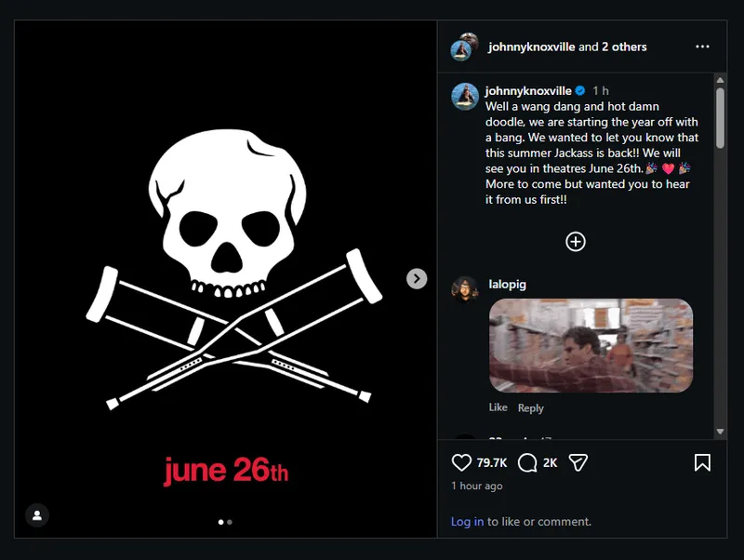This screenshot has width=744, height=560.
Task: Like lalopig's comment
Action: pos(498,407)
